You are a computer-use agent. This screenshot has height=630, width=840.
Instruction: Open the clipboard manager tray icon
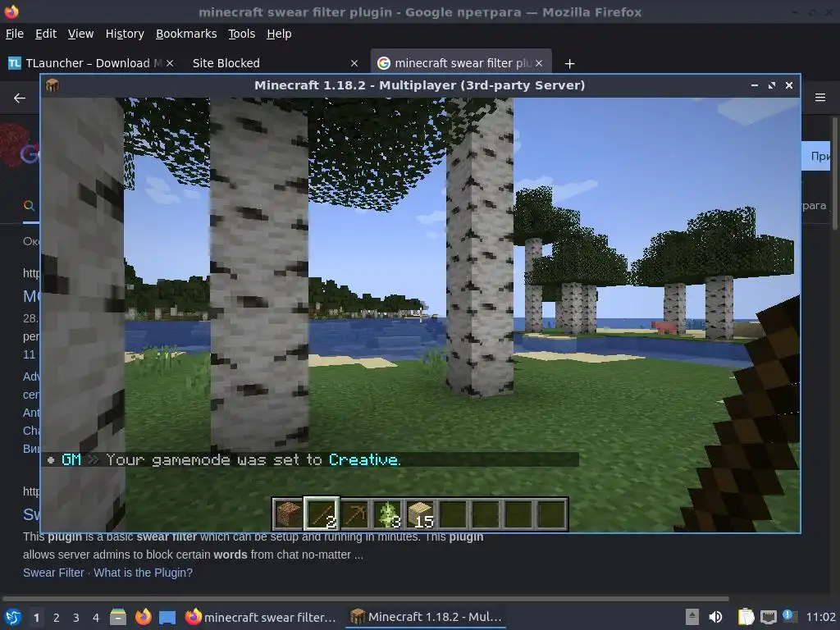746,617
